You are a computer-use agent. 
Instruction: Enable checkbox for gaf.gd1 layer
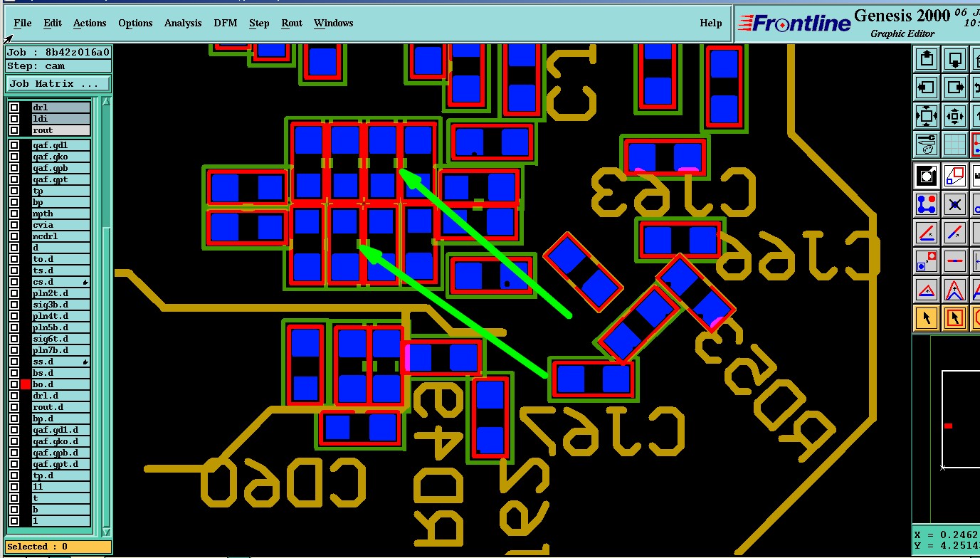click(14, 145)
